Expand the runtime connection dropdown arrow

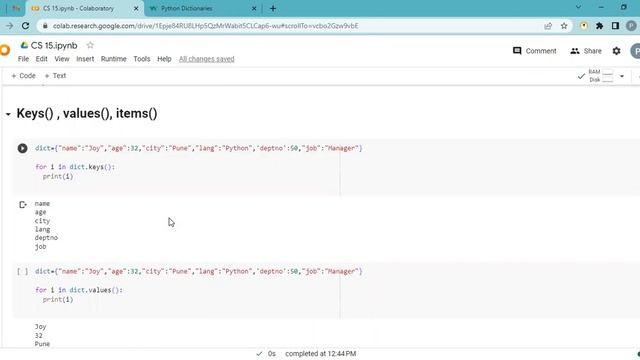click(622, 76)
